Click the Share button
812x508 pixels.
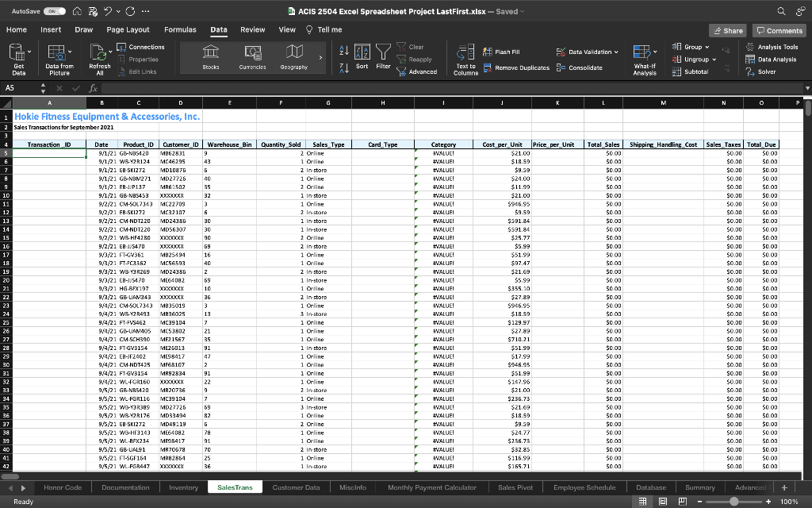(727, 29)
